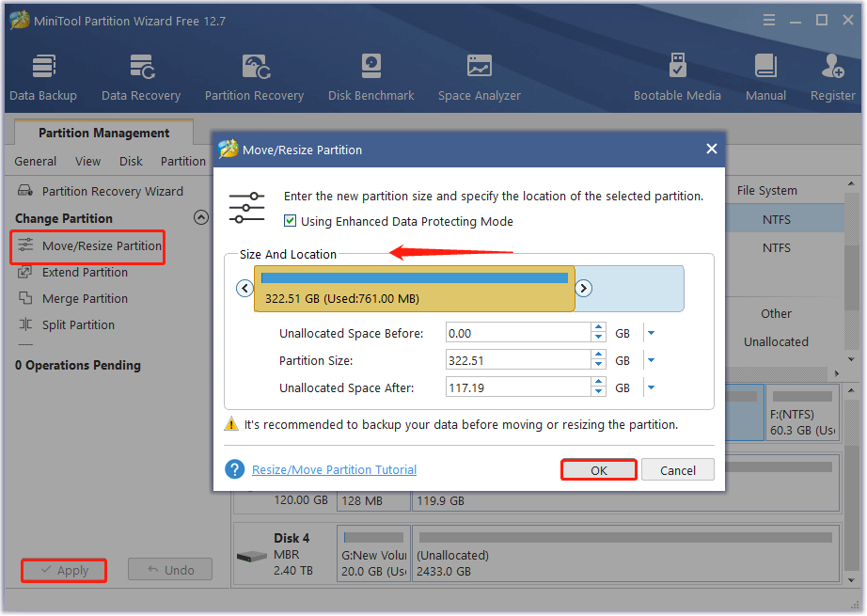Click the Unallocated Space Before field
867x616 pixels.
pyautogui.click(x=519, y=333)
